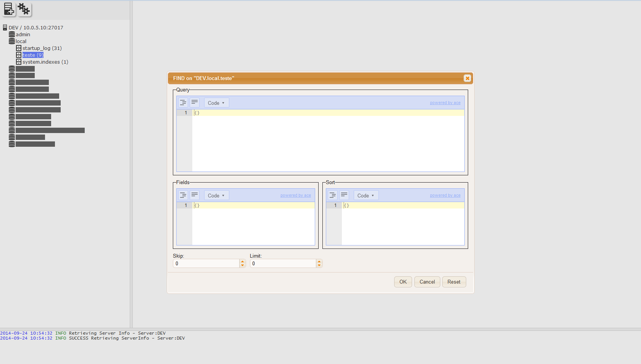The image size is (641, 364).
Task: Format the Sort editor JSON
Action: [x=332, y=195]
